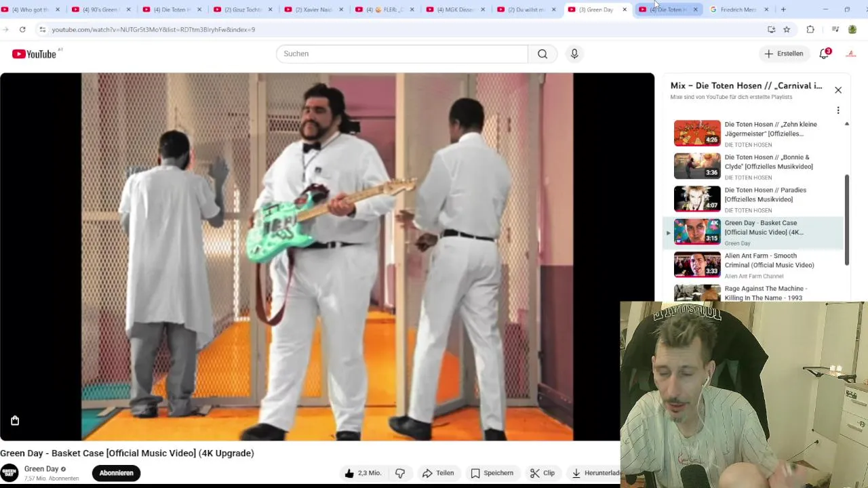Close the MGK Disses tab
The height and width of the screenshot is (488, 868).
[x=483, y=9]
